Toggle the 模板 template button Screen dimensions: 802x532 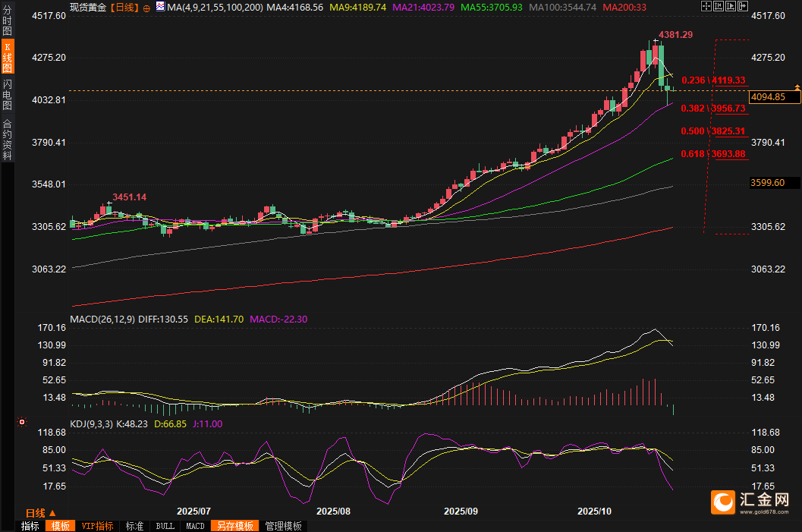[60, 526]
